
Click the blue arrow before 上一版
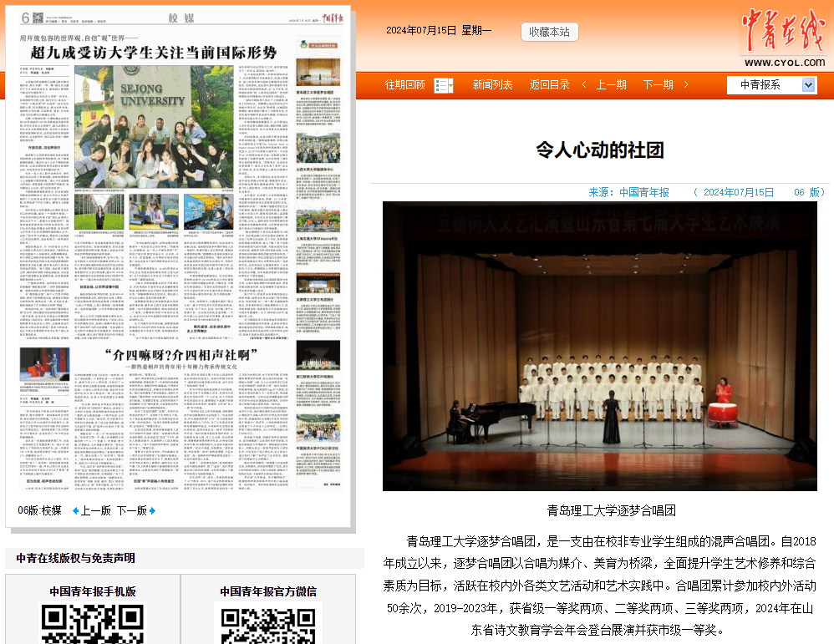coord(75,511)
